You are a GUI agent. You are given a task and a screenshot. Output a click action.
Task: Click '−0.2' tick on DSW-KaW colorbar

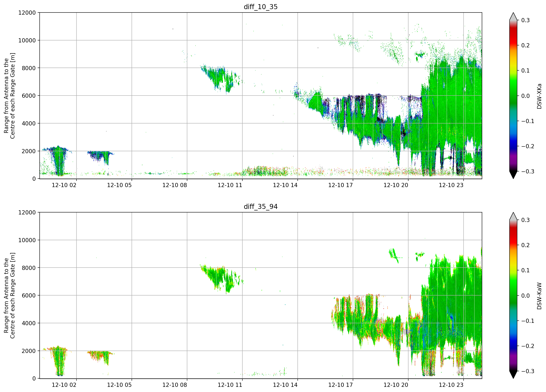click(528, 346)
